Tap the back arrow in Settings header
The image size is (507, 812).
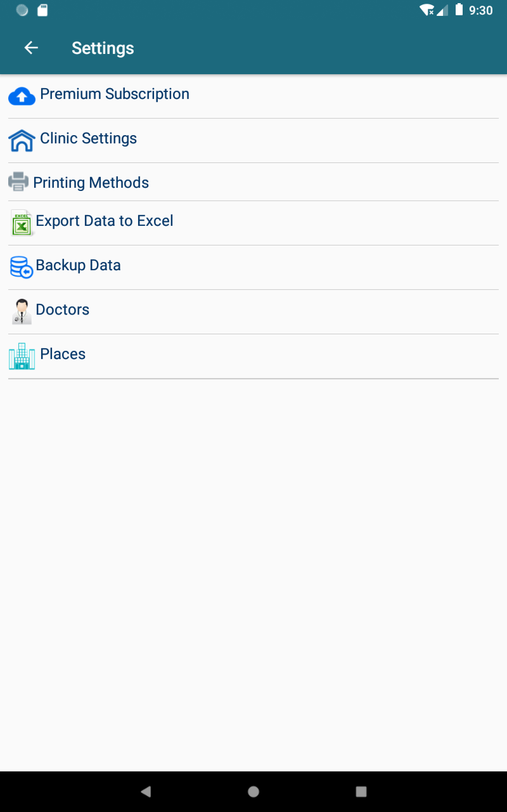point(31,48)
